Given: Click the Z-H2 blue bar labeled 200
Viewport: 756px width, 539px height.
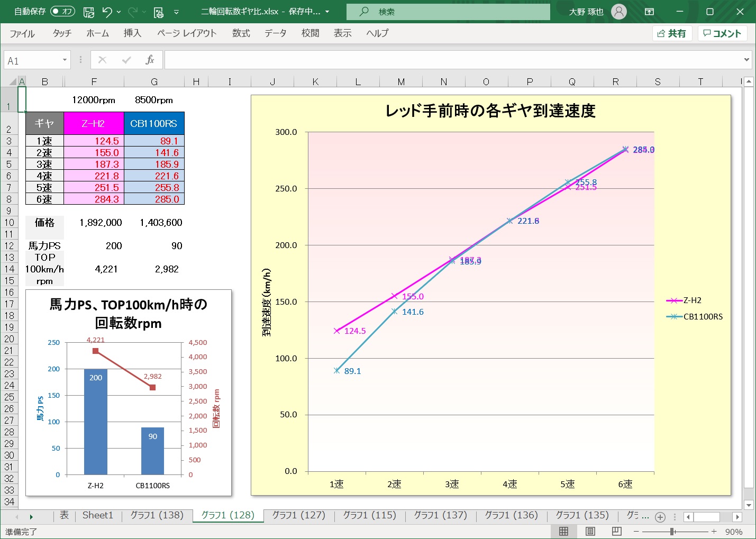Looking at the screenshot, I should coord(96,422).
